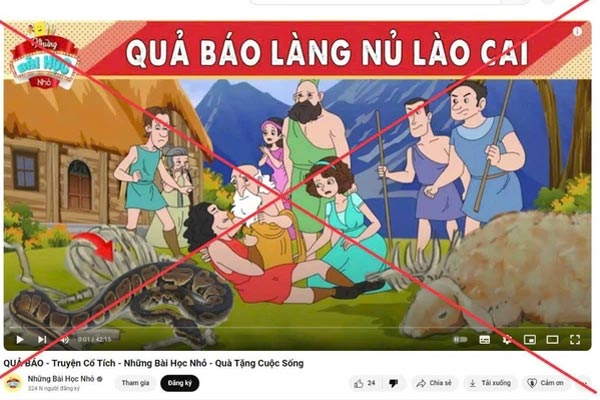
Task: Join the channel via Tham gia
Action: pyautogui.click(x=135, y=383)
